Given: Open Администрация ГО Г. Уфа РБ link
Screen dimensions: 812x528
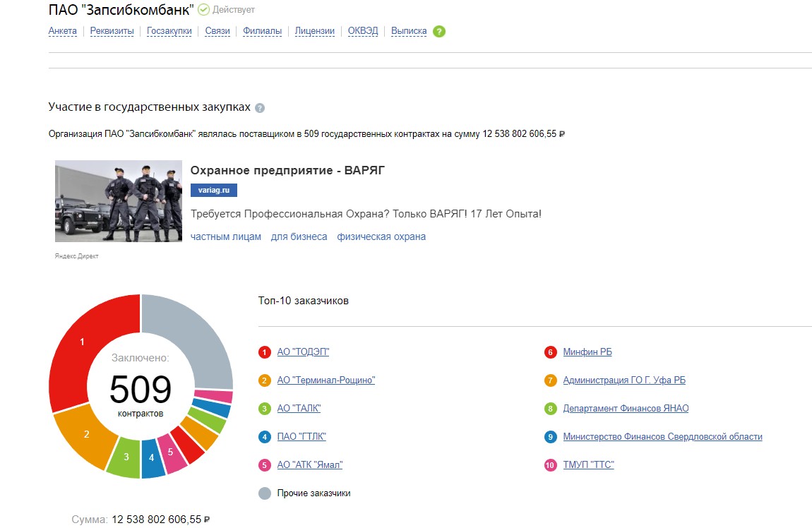Looking at the screenshot, I should [624, 380].
